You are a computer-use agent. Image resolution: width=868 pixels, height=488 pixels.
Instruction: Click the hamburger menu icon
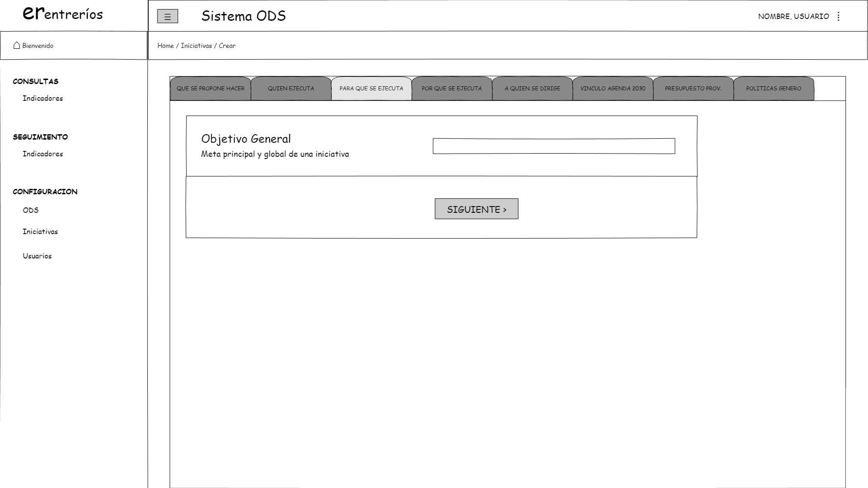click(167, 17)
